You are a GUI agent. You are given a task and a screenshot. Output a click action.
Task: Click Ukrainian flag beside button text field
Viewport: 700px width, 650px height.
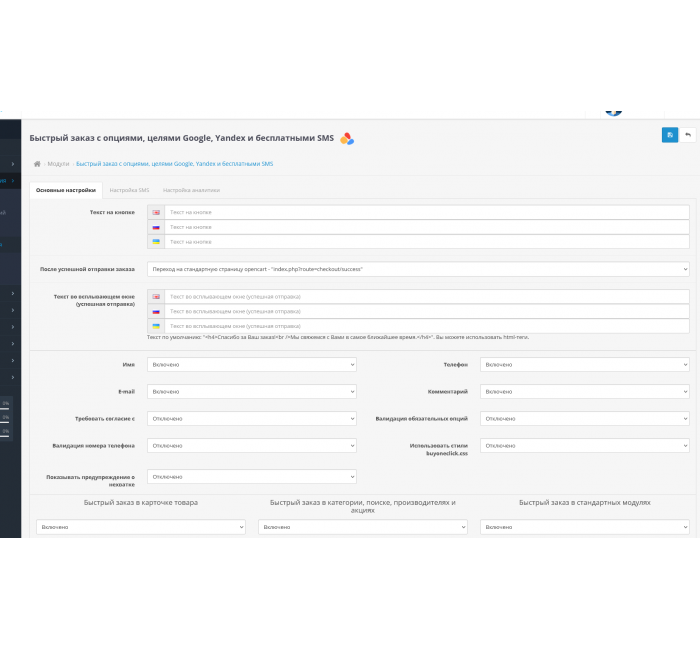click(156, 242)
